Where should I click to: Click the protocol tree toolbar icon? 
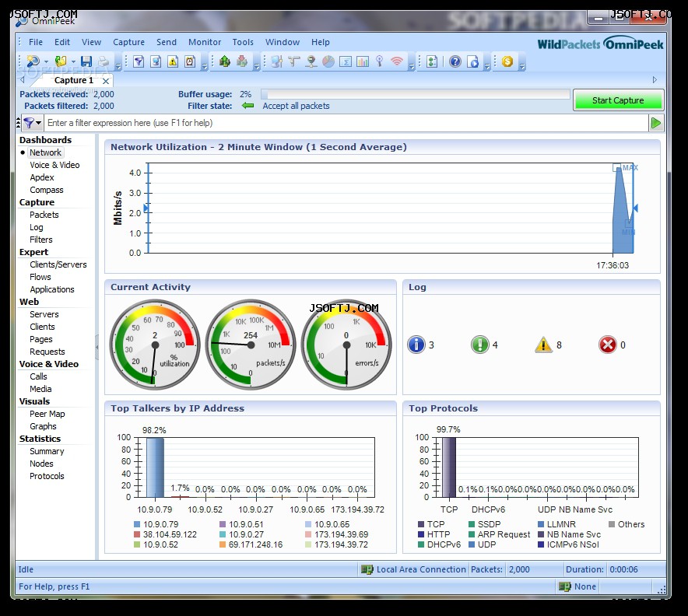pos(294,61)
